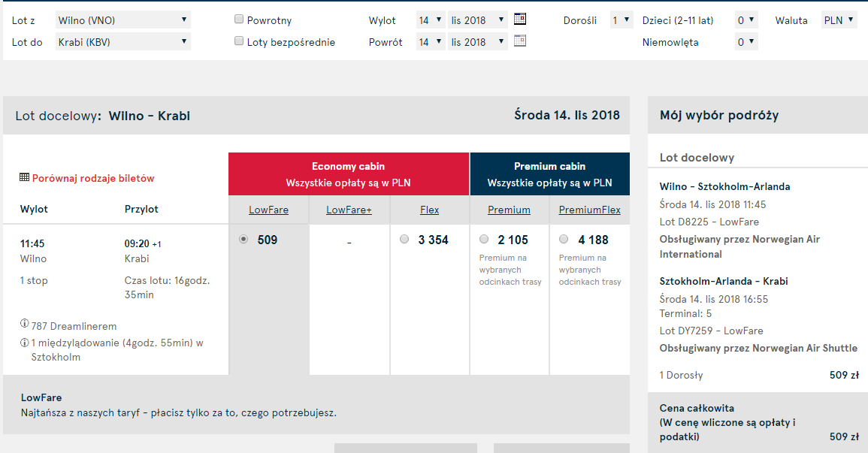The image size is (868, 453).
Task: Click the table icon beside Porównaj rodzaje biletów
Action: (x=24, y=177)
